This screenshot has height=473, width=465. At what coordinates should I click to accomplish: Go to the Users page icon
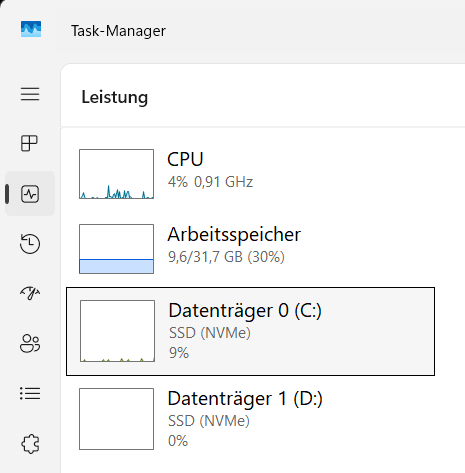point(30,343)
